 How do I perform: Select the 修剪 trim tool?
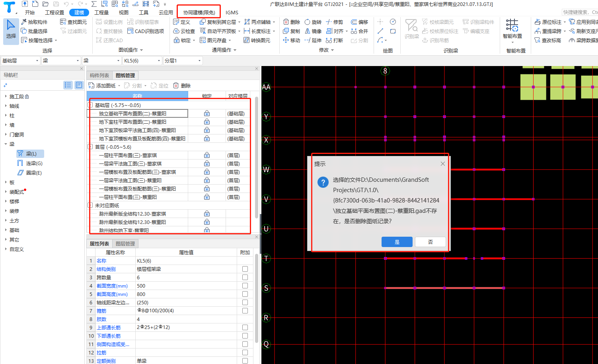334,22
